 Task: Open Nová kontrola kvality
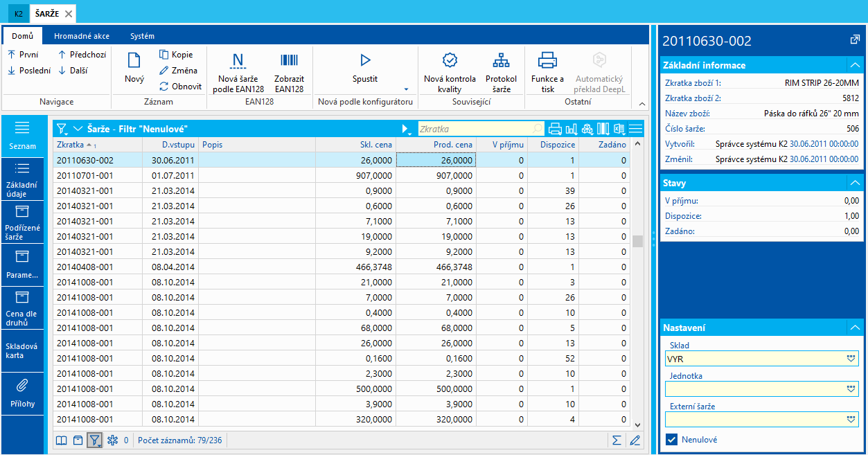tap(450, 61)
